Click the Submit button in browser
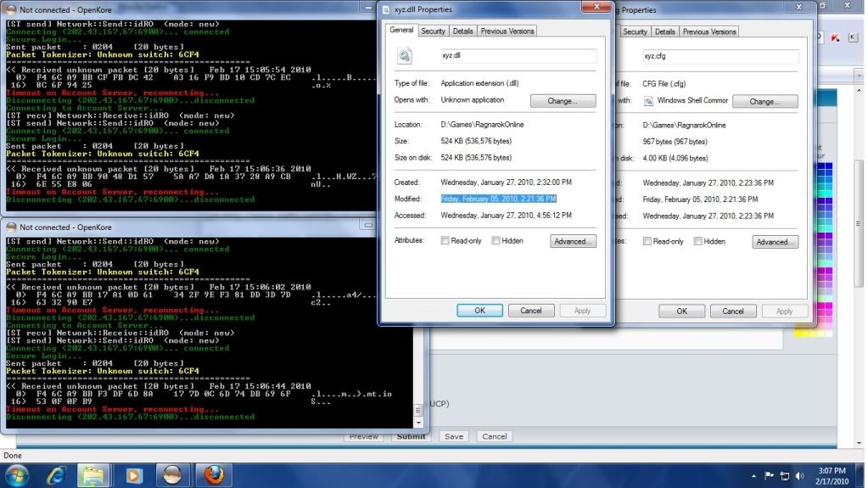The height and width of the screenshot is (488, 868). point(411,436)
